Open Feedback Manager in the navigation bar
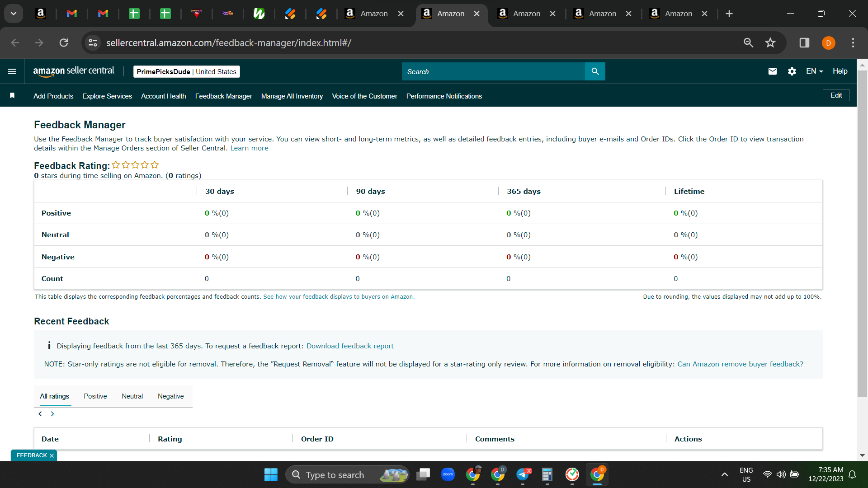 coord(223,96)
